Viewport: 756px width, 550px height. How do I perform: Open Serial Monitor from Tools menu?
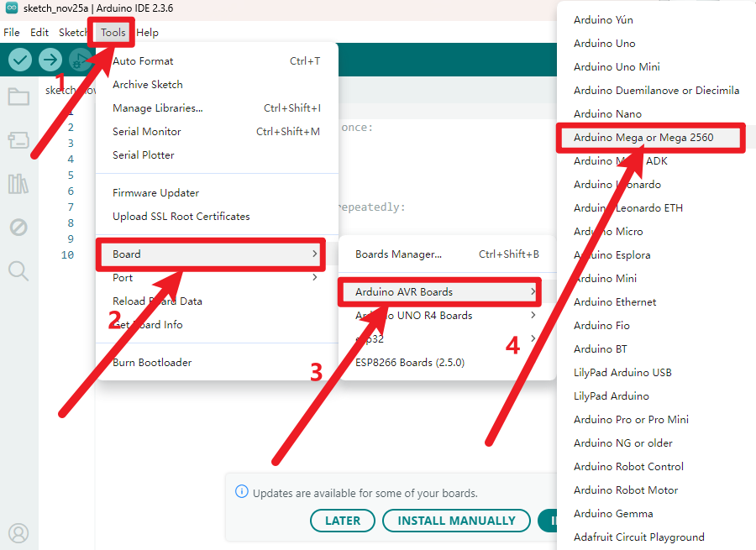pos(217,132)
